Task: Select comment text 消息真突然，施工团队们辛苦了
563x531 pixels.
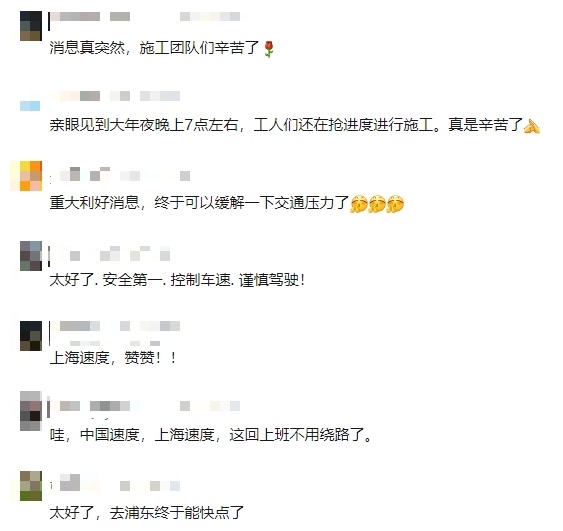Action: pos(154,48)
